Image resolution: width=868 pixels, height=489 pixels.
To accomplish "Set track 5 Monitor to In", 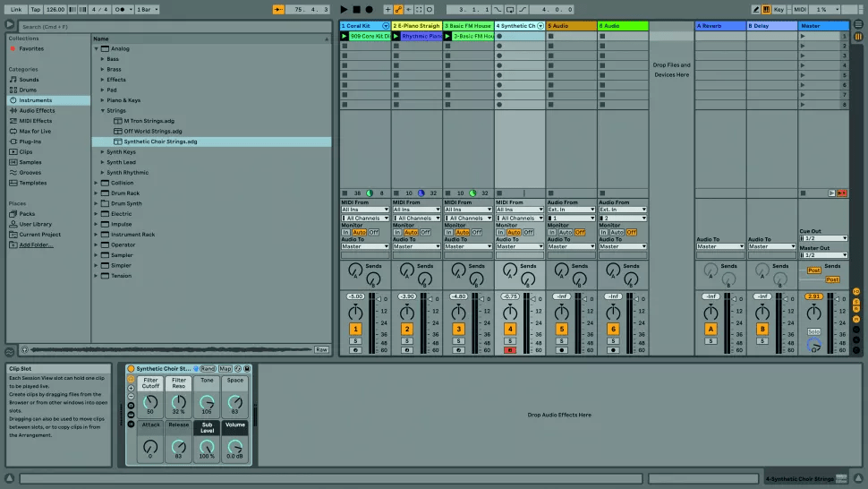I will pos(552,232).
